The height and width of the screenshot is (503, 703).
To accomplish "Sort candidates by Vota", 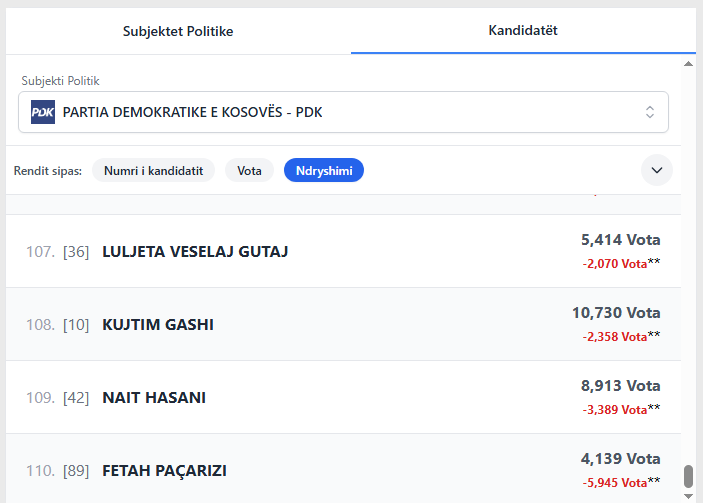I will click(249, 170).
